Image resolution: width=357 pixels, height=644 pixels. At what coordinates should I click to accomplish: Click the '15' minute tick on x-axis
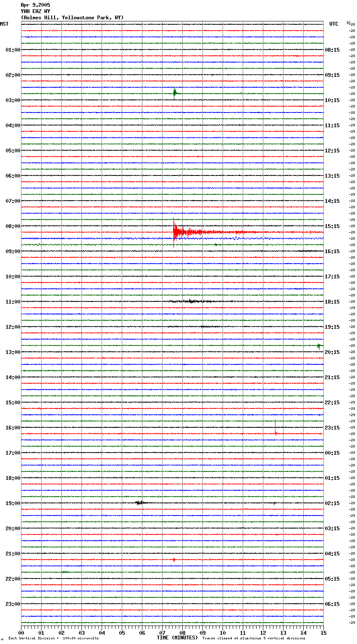(323, 633)
